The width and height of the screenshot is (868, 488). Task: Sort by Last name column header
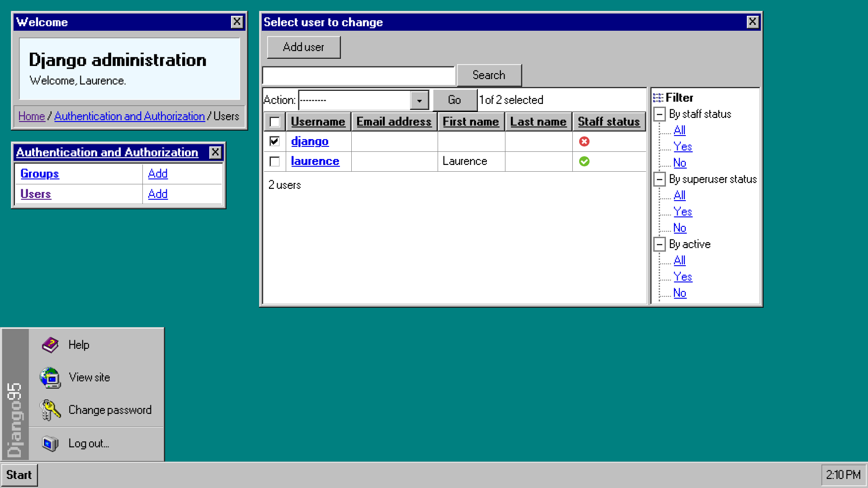click(538, 122)
